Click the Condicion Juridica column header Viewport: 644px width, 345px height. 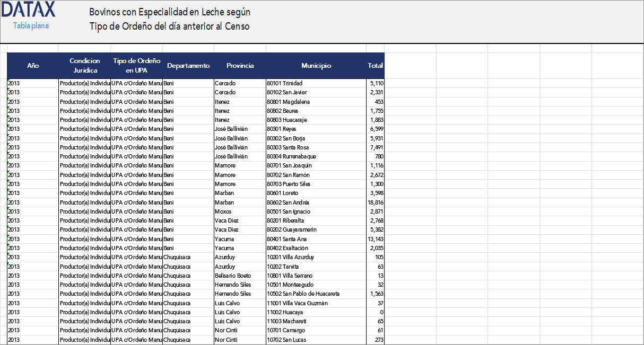[x=85, y=66]
